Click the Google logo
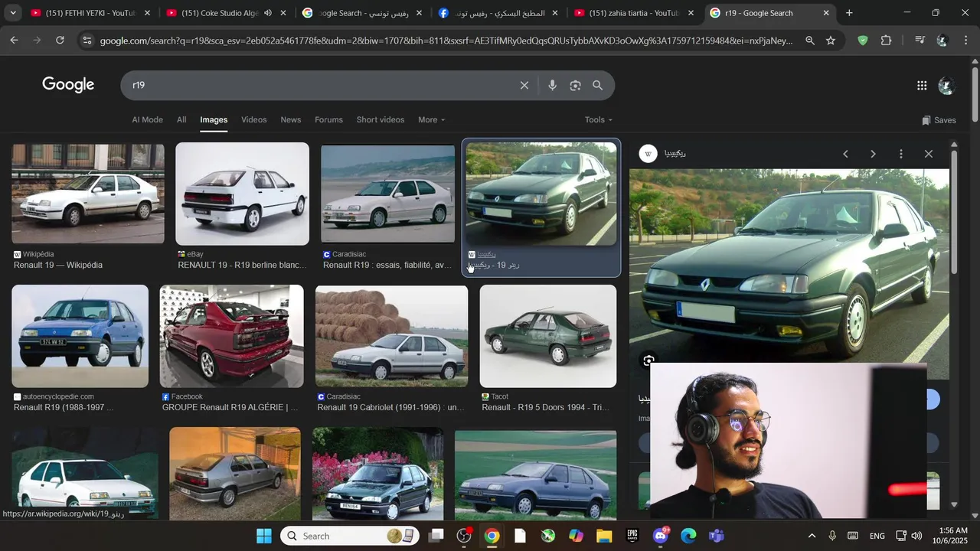 (x=68, y=85)
